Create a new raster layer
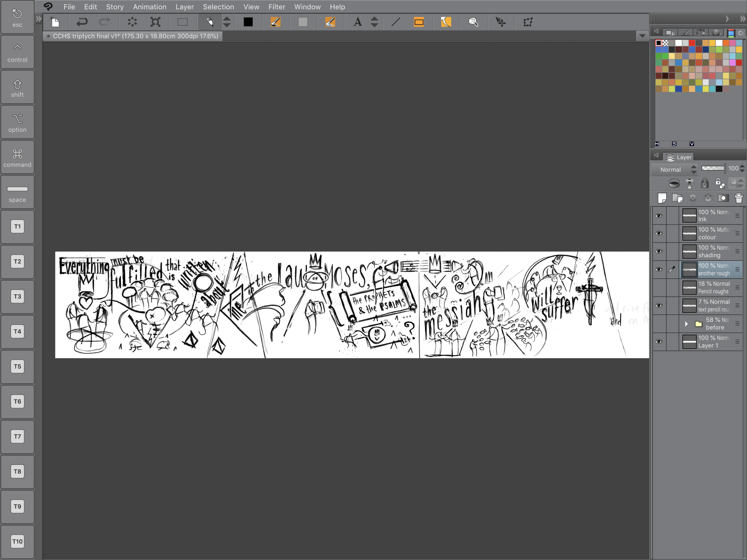The width and height of the screenshot is (747, 560). click(x=662, y=198)
